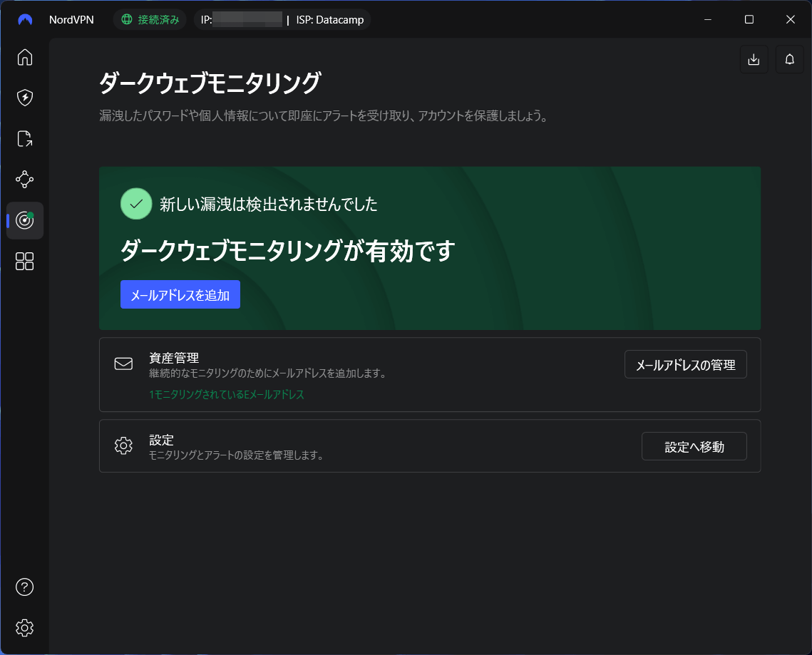This screenshot has width=812, height=655.
Task: Click the NordVPN logo in the title bar
Action: tap(24, 19)
